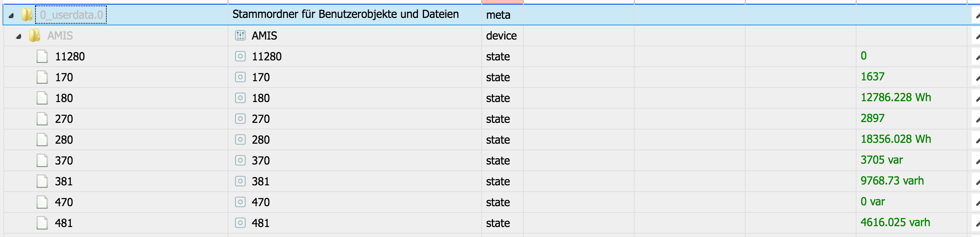Click the state icon next to name 381
Image resolution: width=980 pixels, height=237 pixels.
point(240,181)
